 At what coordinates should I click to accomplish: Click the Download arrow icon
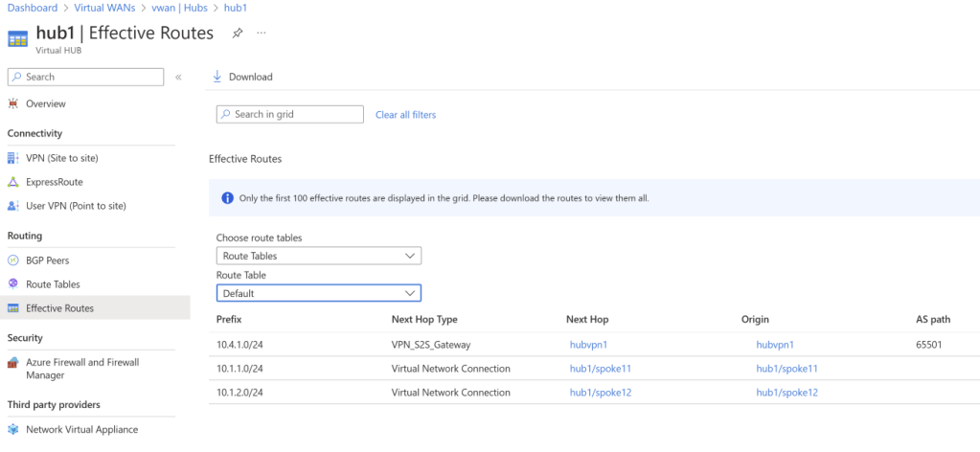(217, 77)
